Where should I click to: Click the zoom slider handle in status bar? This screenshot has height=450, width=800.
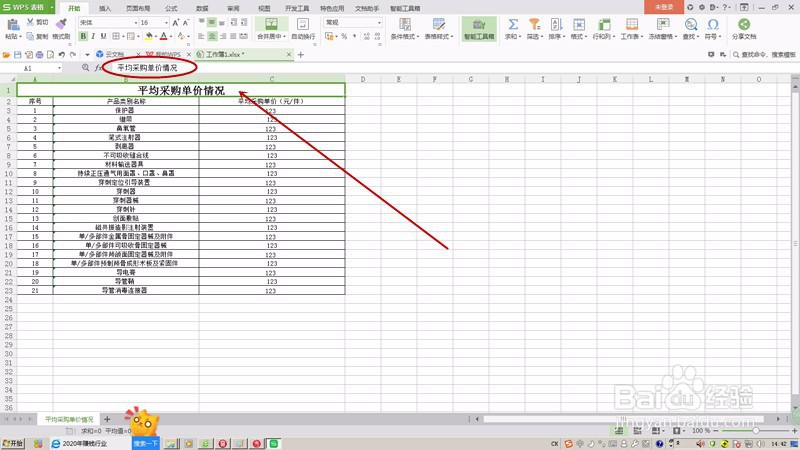[x=756, y=431]
